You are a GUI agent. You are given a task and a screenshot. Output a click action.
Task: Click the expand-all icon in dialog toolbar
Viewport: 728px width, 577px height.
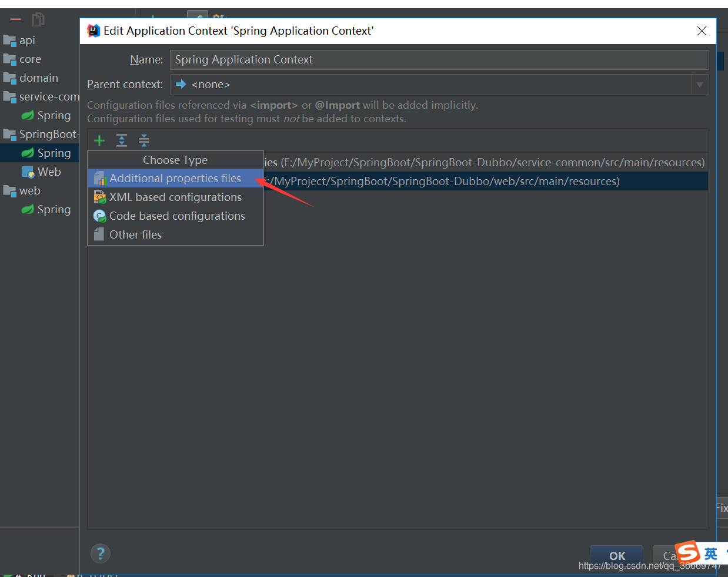(121, 140)
